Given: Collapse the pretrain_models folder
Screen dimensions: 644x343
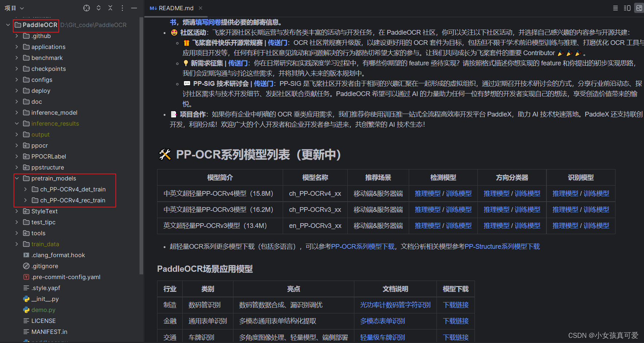Looking at the screenshot, I should click(x=17, y=178).
